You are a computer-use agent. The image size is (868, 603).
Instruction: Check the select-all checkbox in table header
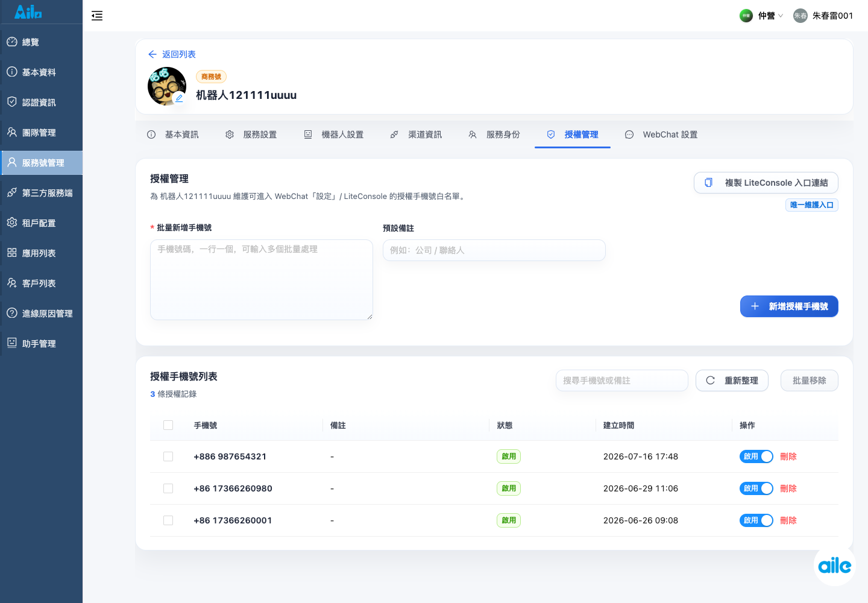168,425
